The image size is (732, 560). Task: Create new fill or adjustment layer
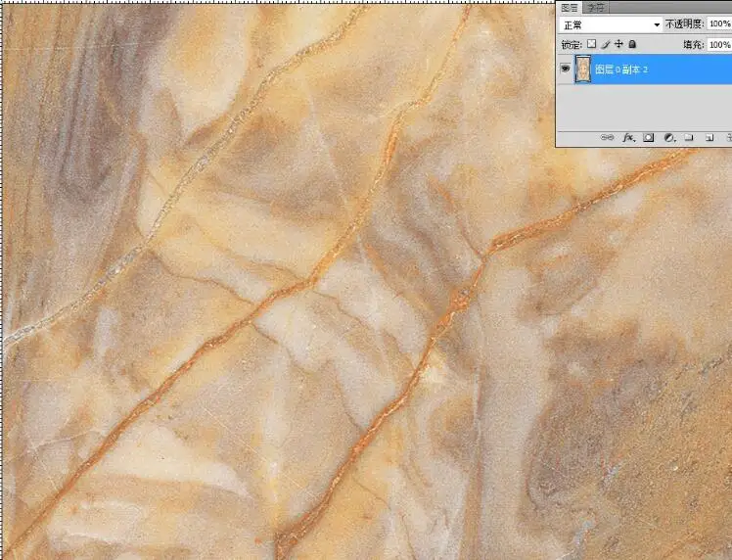pyautogui.click(x=669, y=138)
